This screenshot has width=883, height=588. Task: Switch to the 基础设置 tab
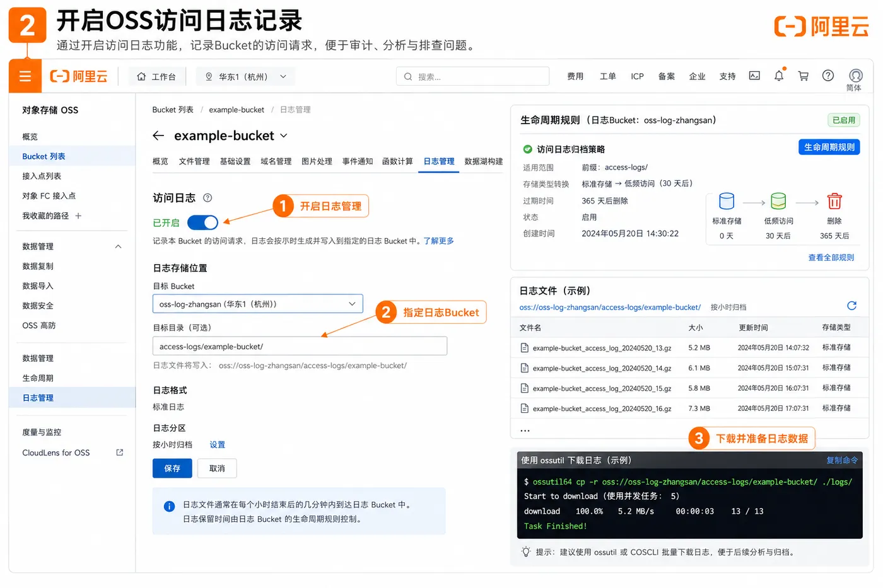(x=235, y=161)
